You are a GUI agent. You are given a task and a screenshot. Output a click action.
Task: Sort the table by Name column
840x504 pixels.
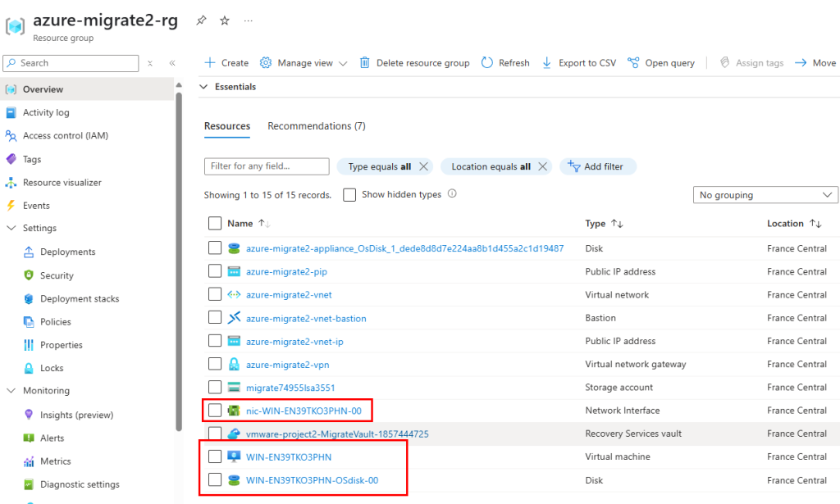(248, 223)
